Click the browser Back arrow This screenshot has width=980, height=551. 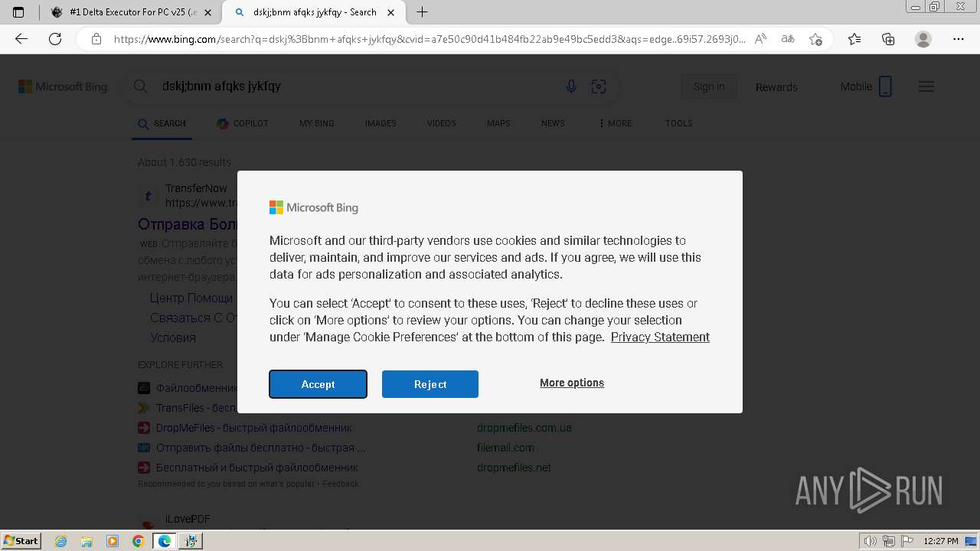tap(21, 39)
